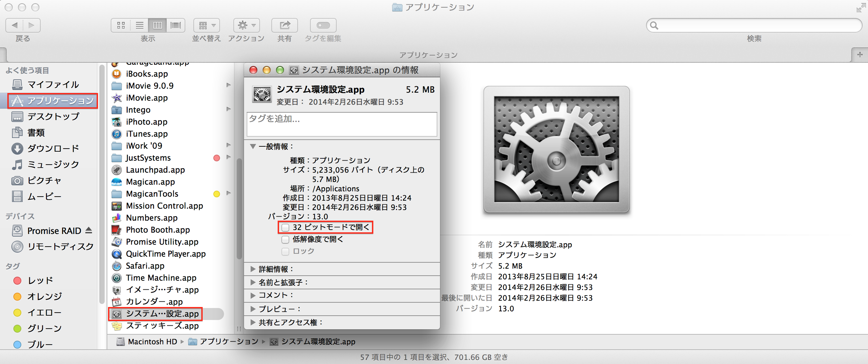
Task: Click the add new tab plus button
Action: click(860, 55)
